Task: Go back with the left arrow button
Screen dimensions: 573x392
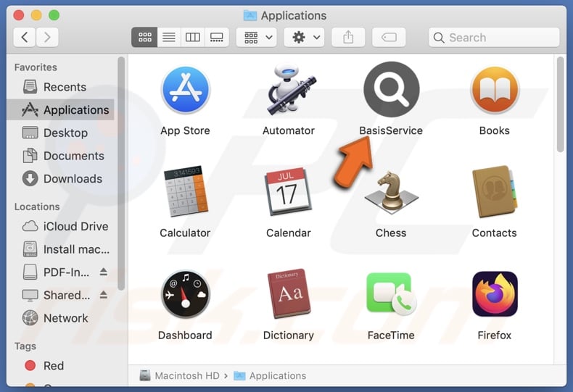Action: point(25,37)
